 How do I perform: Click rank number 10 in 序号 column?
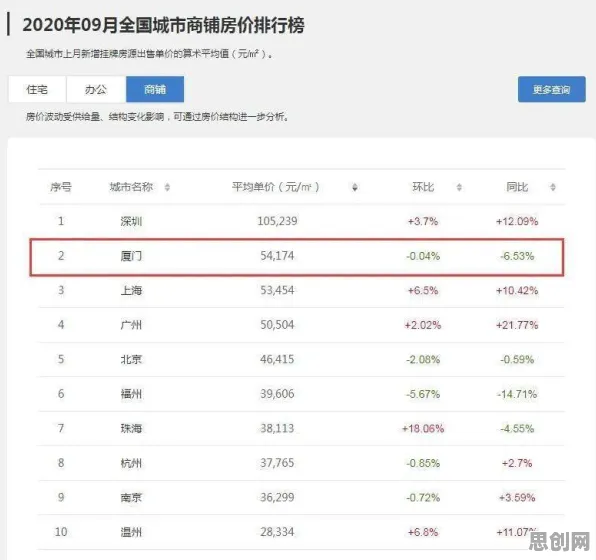click(61, 532)
